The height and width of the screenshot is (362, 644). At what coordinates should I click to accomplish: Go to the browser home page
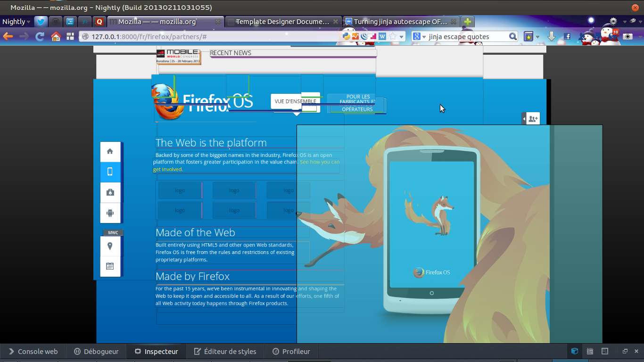(56, 36)
